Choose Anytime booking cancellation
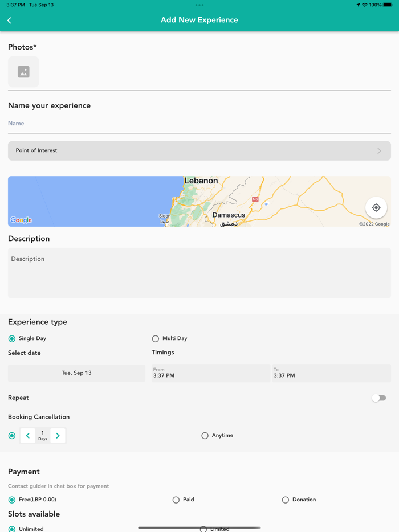Screen dimensions: 399x532 tap(205, 436)
